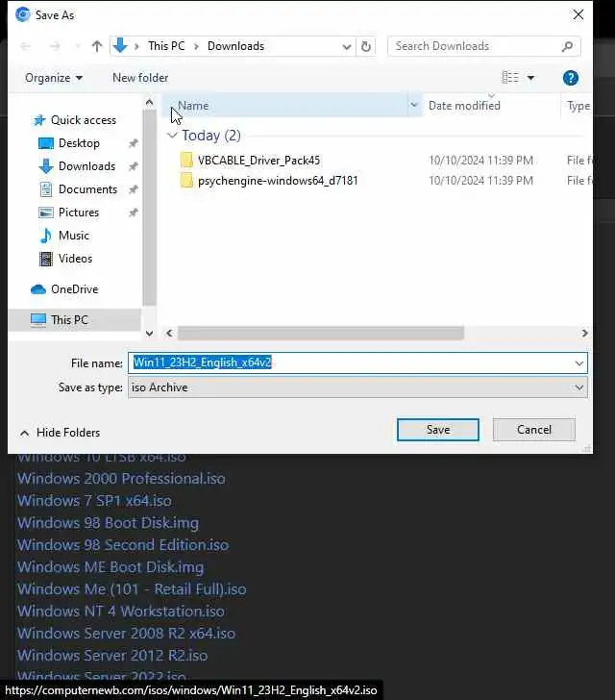
Task: Select Downloads in navigation pane
Action: [x=87, y=166]
